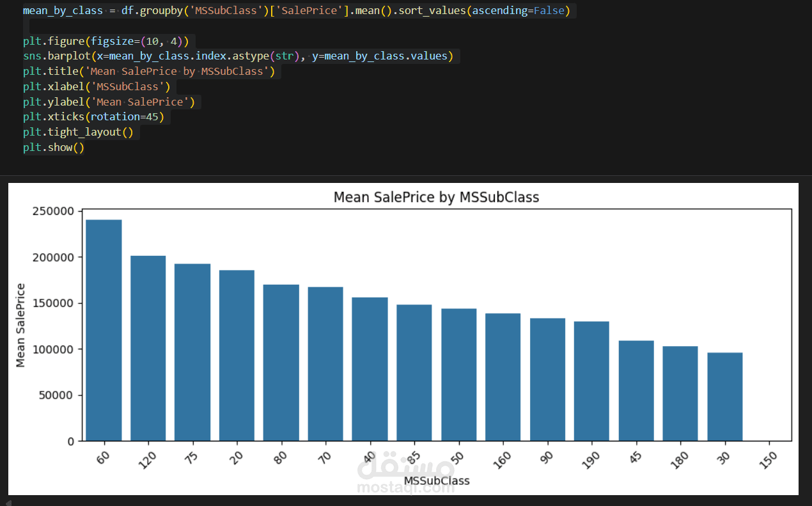Click the sns.barplot code line
The image size is (812, 506).
(238, 56)
